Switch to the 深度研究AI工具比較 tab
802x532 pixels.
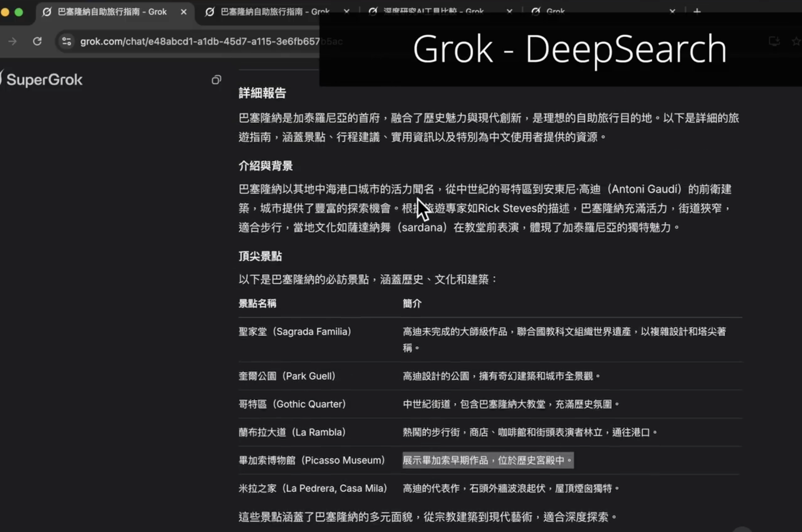click(434, 12)
